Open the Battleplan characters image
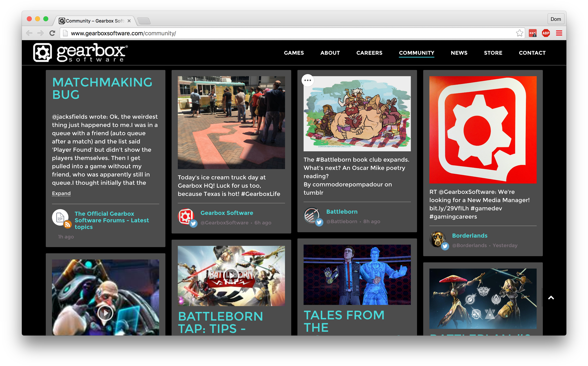Viewport: 588px width, 366px height. click(x=483, y=298)
